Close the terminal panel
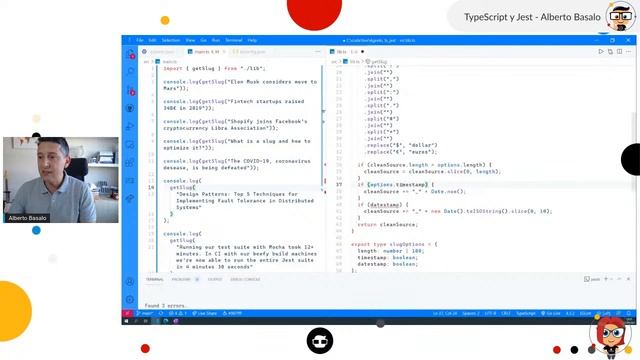This screenshot has height=360, width=640. coord(629,279)
